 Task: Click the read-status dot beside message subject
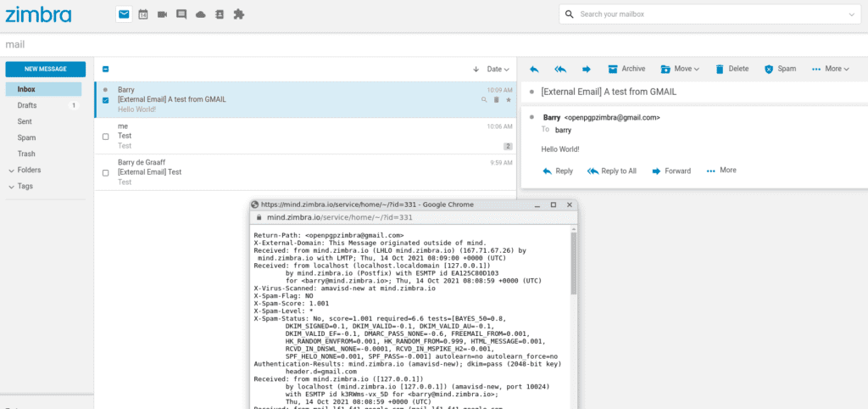point(532,92)
